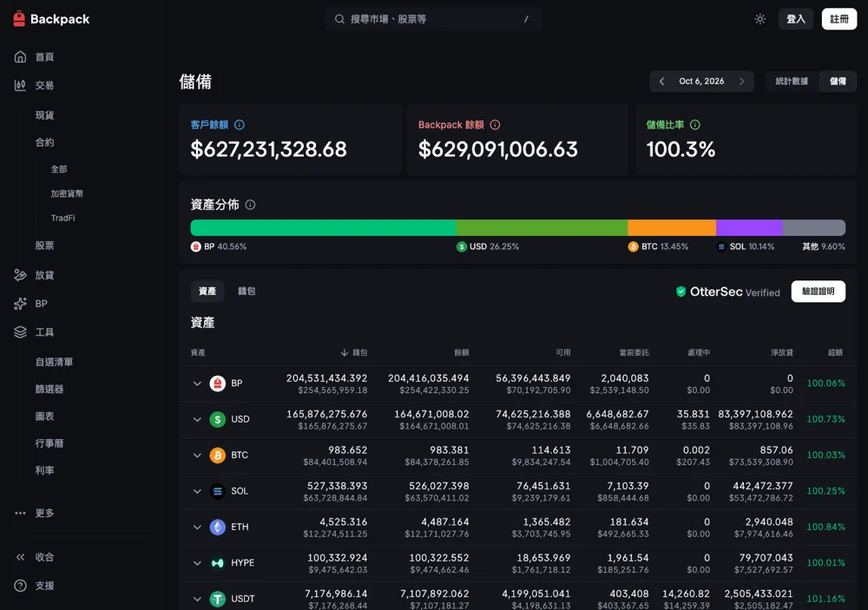Click the 註冊 sign-up button
The height and width of the screenshot is (610, 868).
tap(839, 19)
